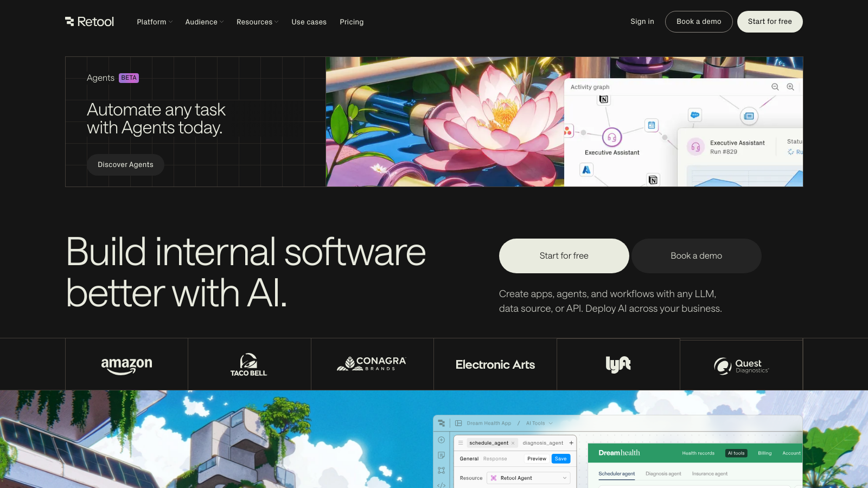The height and width of the screenshot is (488, 868).
Task: Zoom out on the Activity graph
Action: point(775,87)
